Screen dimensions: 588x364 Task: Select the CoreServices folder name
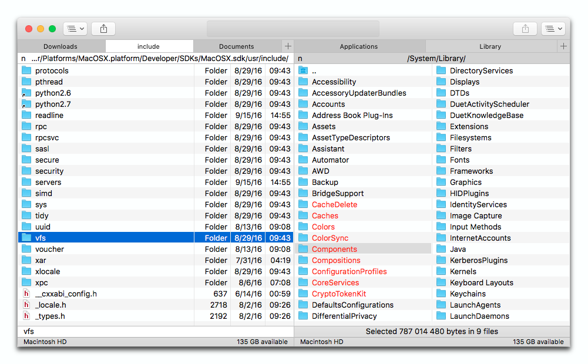[x=335, y=282]
